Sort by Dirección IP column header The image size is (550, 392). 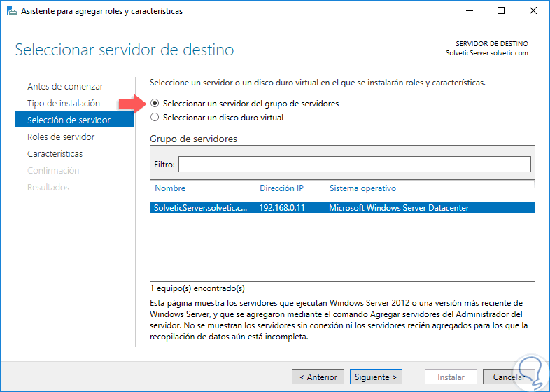coord(281,188)
